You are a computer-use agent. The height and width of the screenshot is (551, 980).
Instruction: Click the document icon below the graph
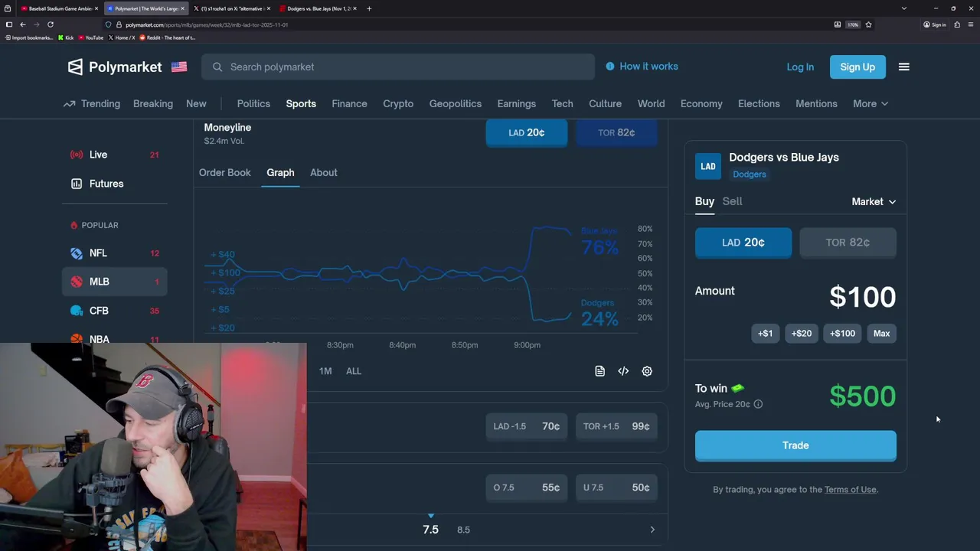point(599,371)
